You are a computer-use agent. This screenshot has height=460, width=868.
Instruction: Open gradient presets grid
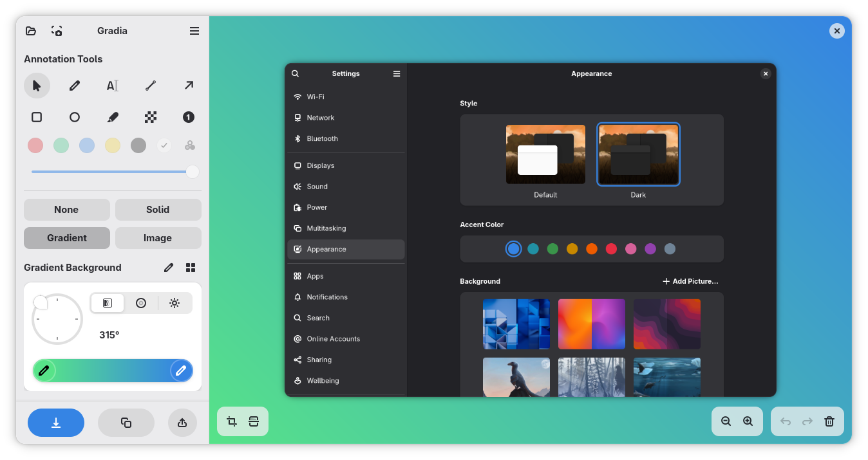[x=191, y=268]
